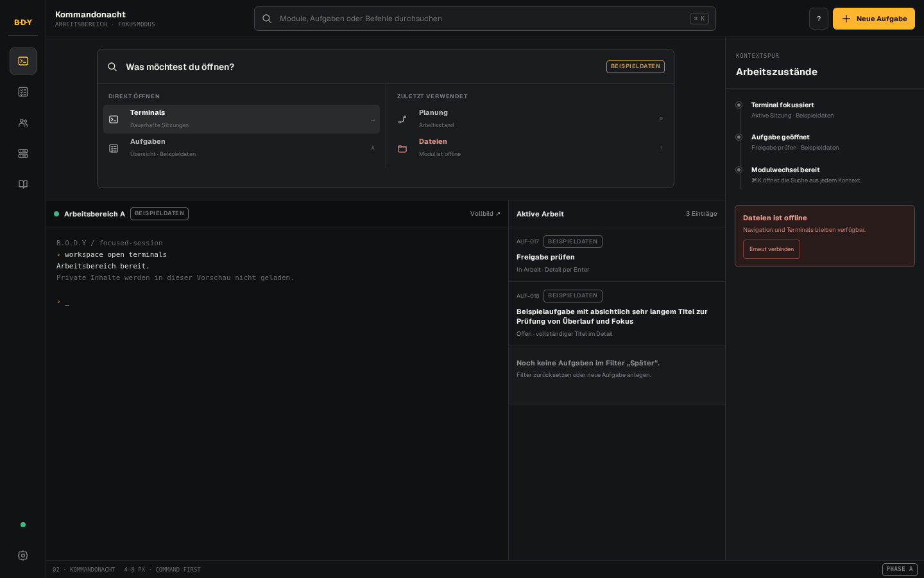Click Erneut verbinden to reconnect
The image size is (924, 578).
[x=771, y=249]
